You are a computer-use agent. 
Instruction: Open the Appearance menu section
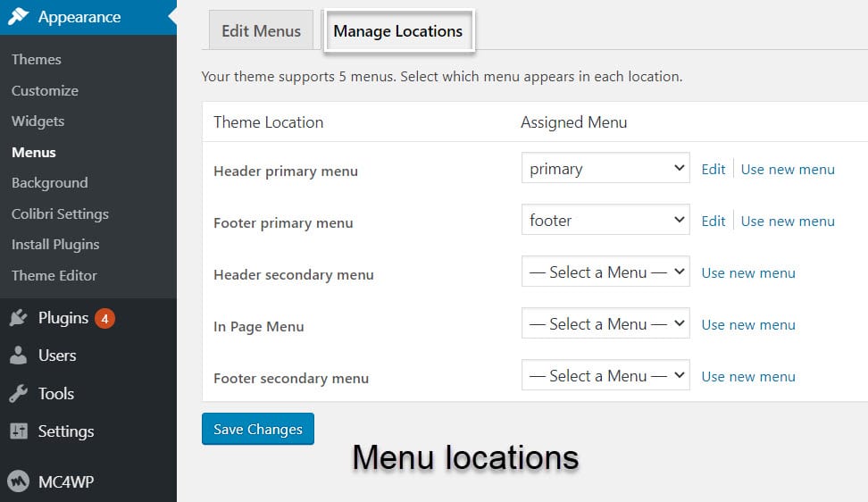(x=88, y=17)
